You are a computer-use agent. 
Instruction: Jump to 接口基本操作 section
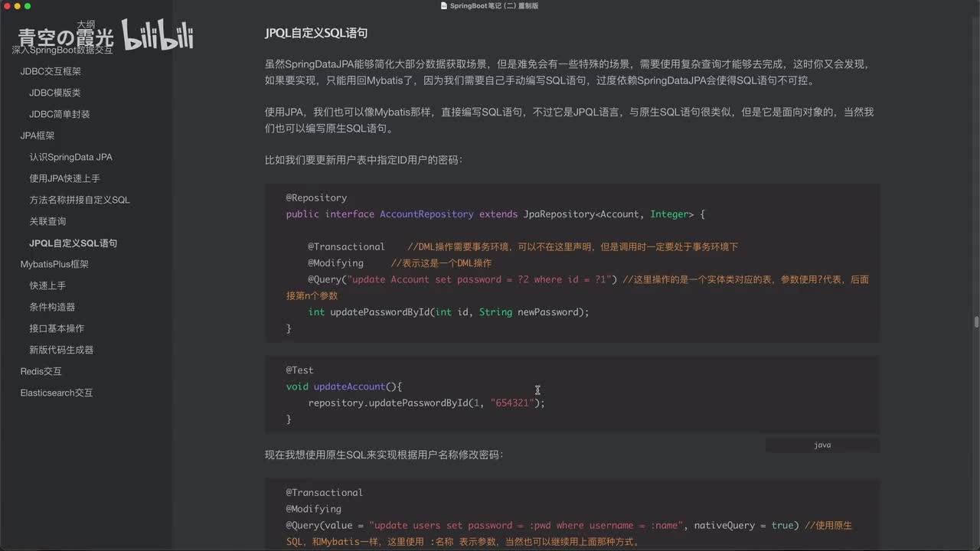click(57, 328)
